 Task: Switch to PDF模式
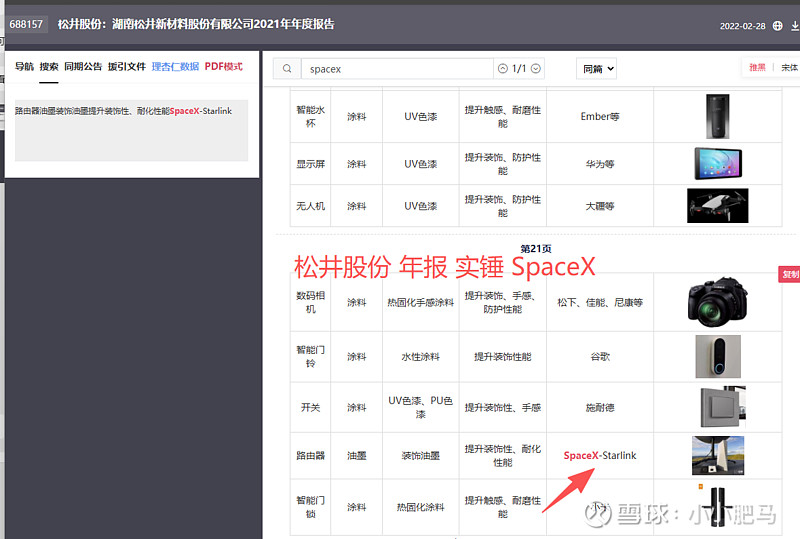[223, 66]
